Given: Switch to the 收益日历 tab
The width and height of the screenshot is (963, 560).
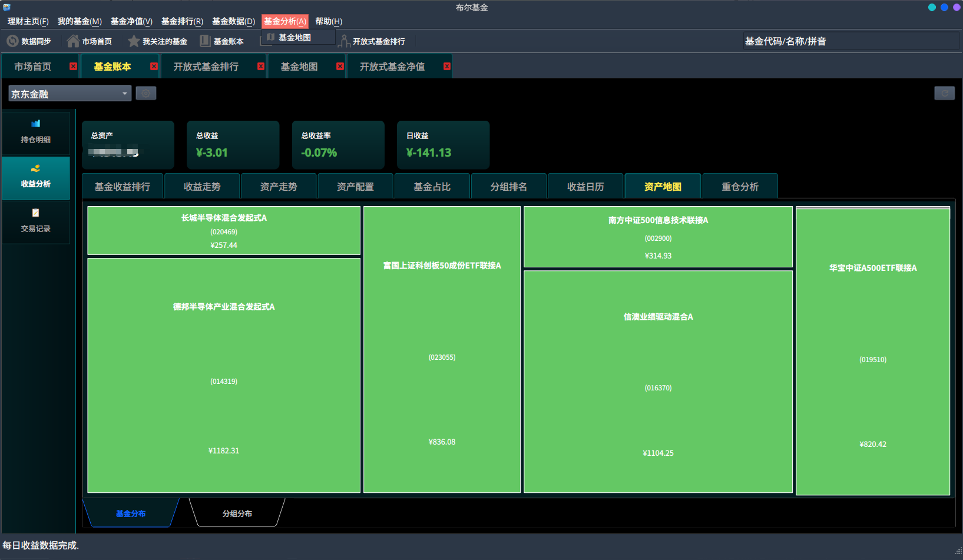Looking at the screenshot, I should (585, 186).
